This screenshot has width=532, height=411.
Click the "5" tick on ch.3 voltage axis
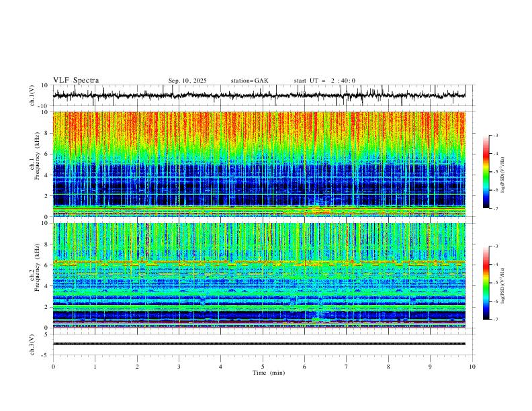pyautogui.click(x=46, y=334)
